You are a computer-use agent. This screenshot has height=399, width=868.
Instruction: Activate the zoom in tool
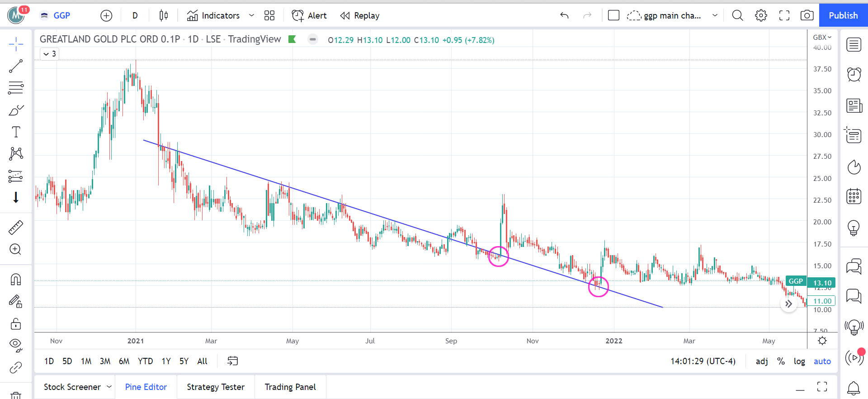coord(16,249)
